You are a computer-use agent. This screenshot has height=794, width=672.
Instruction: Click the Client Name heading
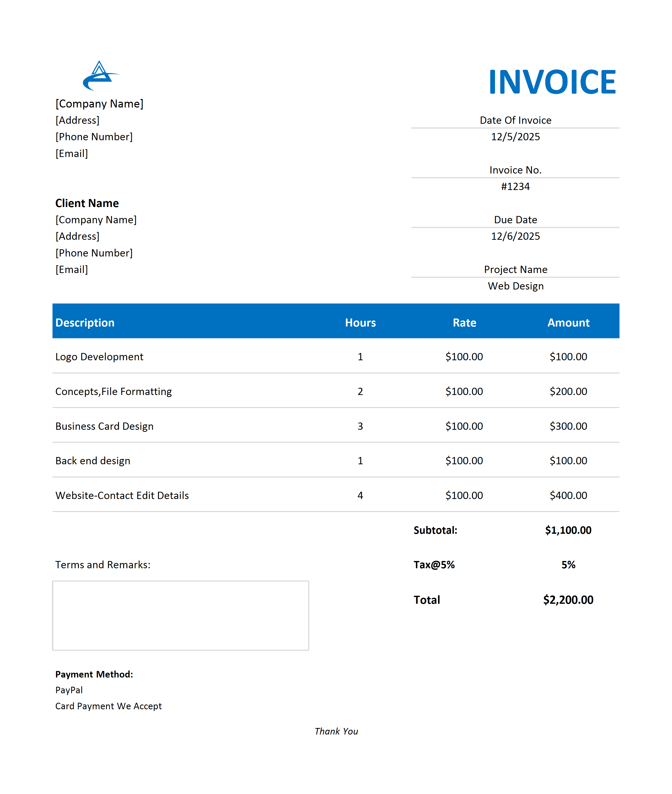87,203
